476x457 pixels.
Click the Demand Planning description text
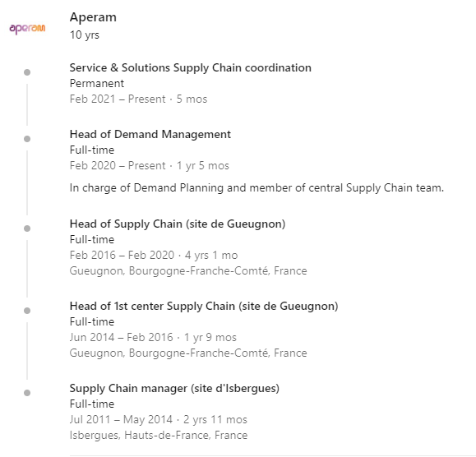tap(256, 188)
